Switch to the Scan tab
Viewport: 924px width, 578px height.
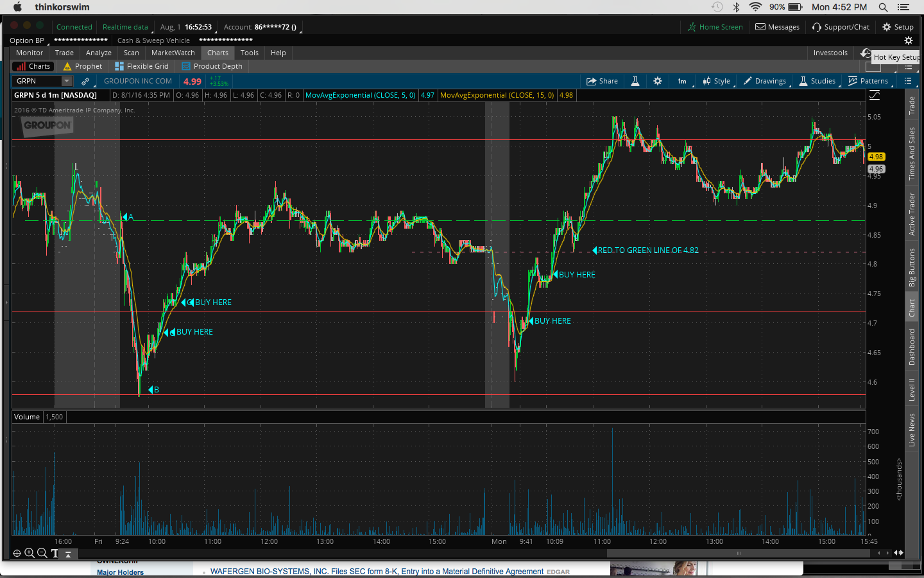132,53
